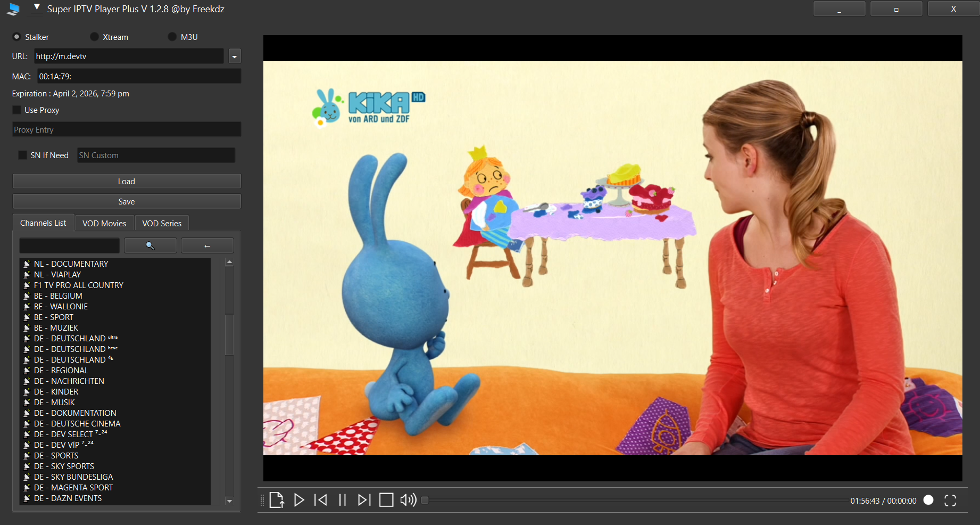The width and height of the screenshot is (980, 525).
Task: Open the title bar dropdown triangle
Action: [37, 7]
